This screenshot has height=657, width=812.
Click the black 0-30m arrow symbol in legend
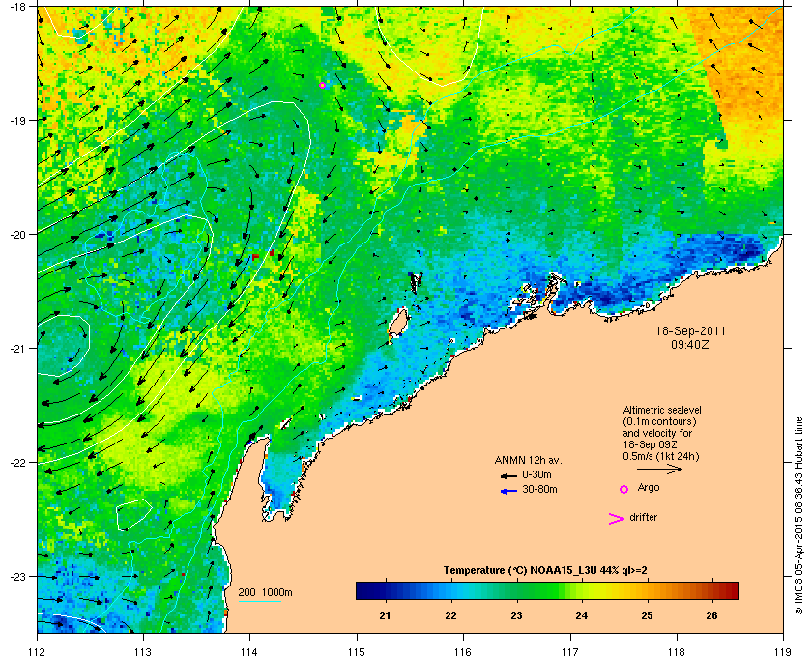pyautogui.click(x=508, y=475)
